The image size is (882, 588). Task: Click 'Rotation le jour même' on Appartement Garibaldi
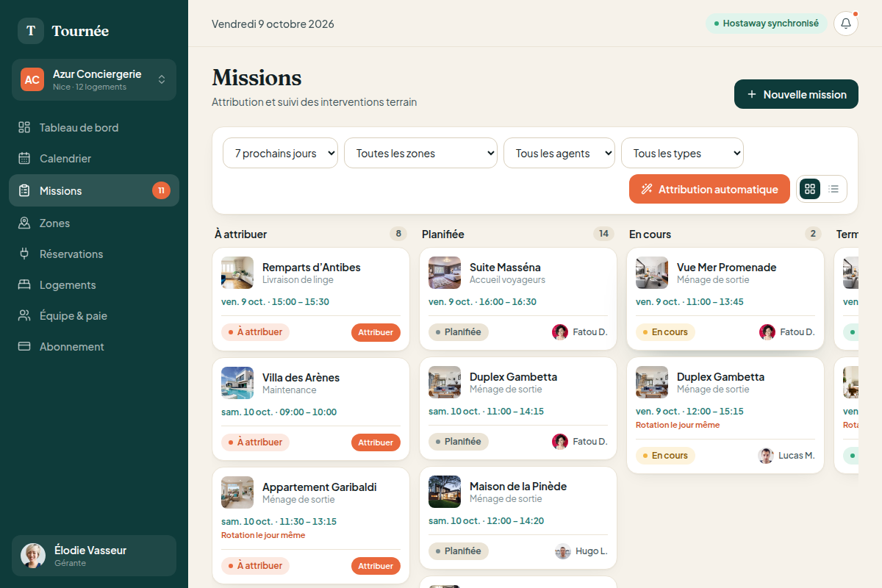pyautogui.click(x=263, y=535)
